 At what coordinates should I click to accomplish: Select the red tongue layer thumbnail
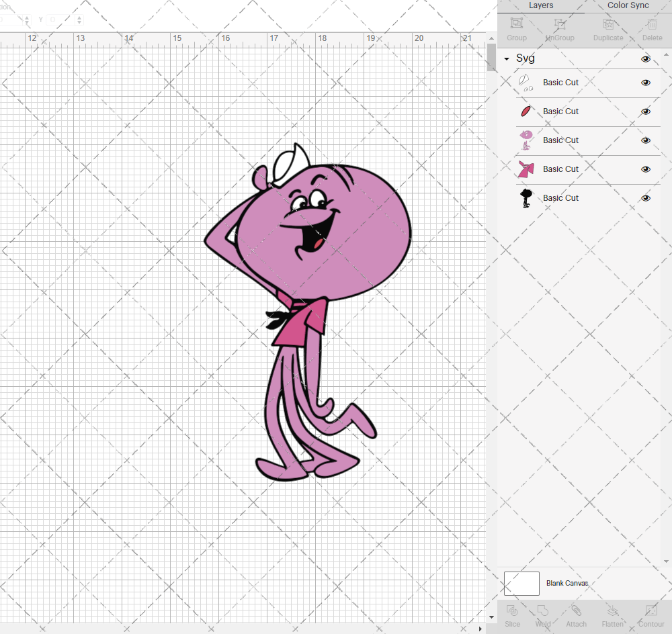(x=526, y=111)
